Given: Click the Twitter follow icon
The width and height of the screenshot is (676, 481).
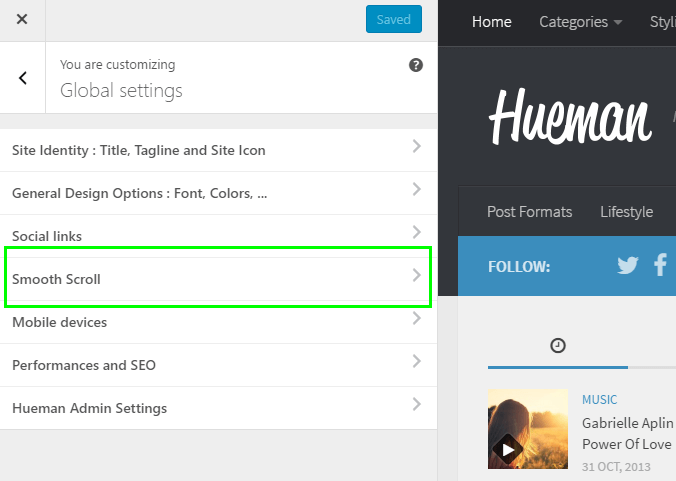Looking at the screenshot, I should pyautogui.click(x=627, y=265).
